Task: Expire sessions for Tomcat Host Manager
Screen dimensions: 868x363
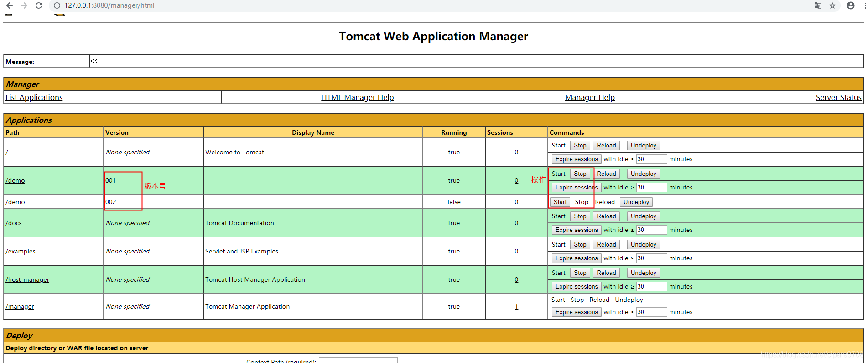Action: [x=577, y=286]
